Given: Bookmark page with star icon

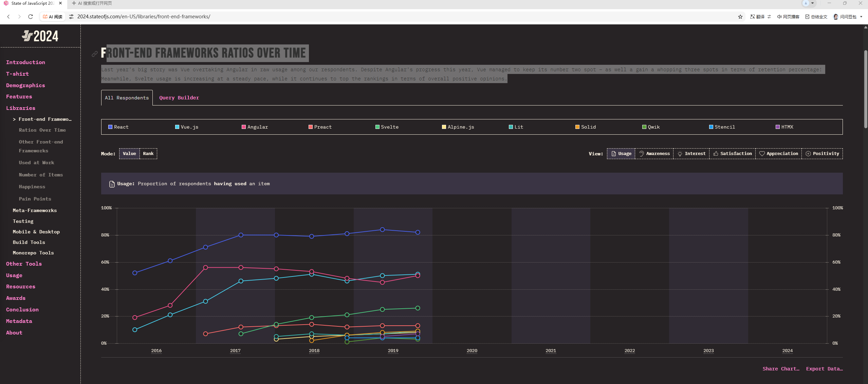Looking at the screenshot, I should [740, 17].
